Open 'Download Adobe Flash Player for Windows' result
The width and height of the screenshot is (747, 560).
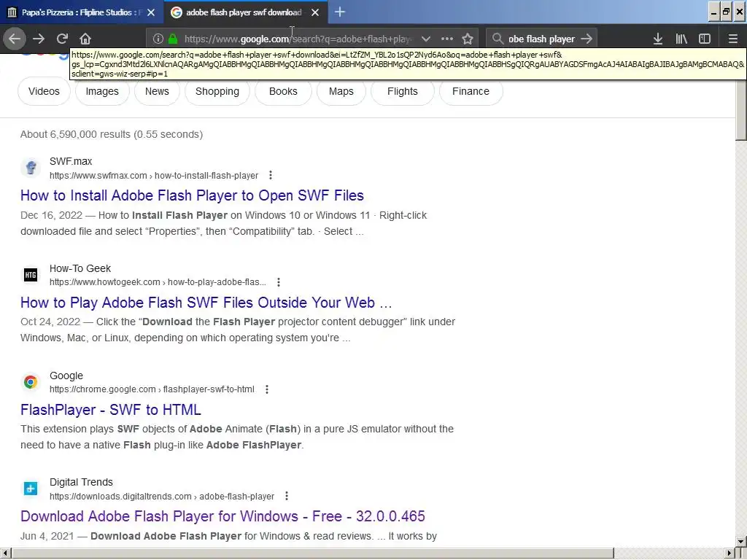click(x=222, y=516)
